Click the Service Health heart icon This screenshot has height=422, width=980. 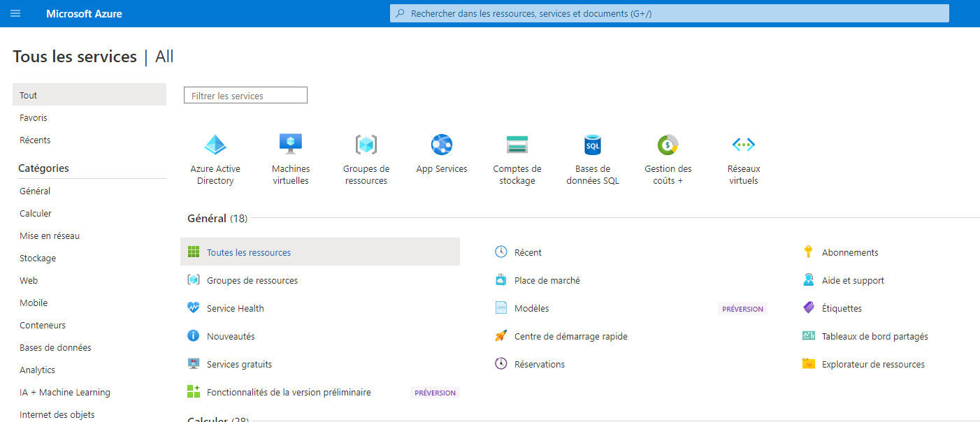(x=194, y=308)
